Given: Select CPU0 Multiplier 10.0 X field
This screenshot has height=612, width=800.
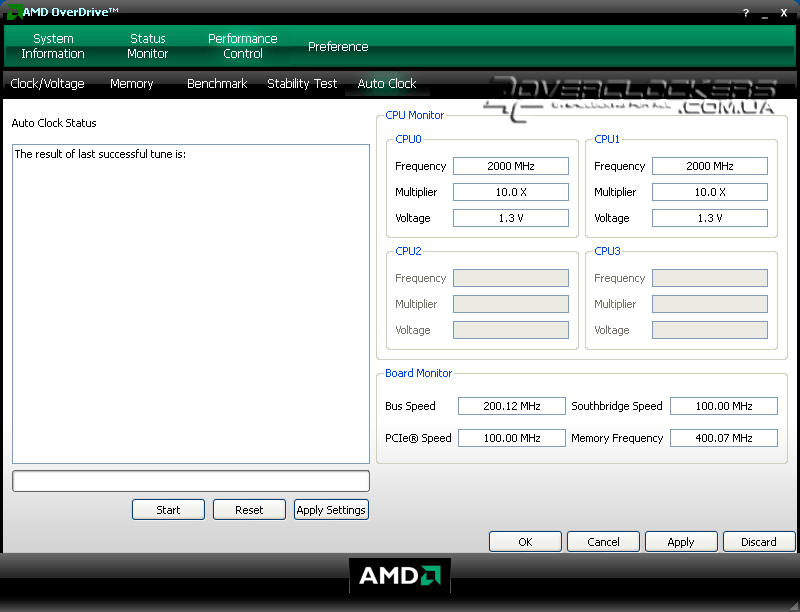Looking at the screenshot, I should coord(511,192).
